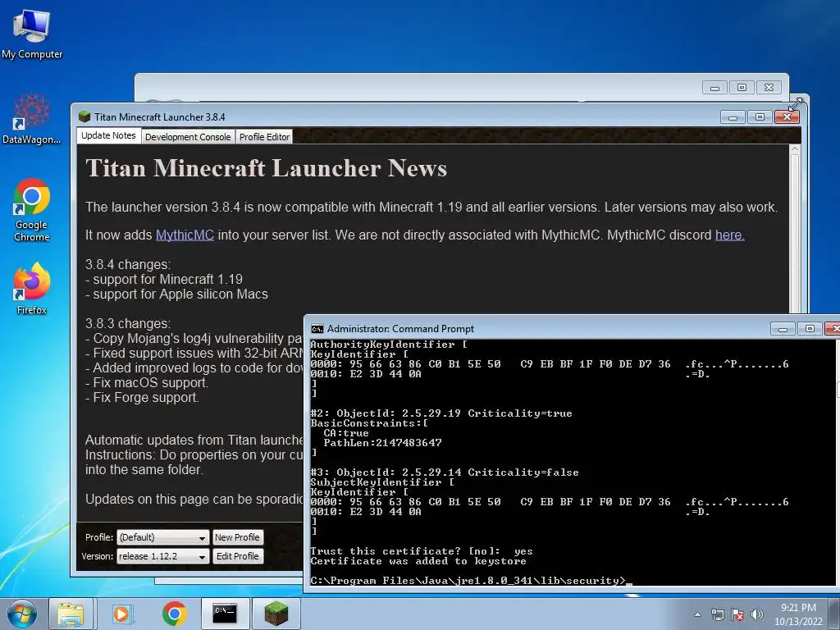Image resolution: width=840 pixels, height=630 pixels.
Task: Launch Google Chrome from desktop shortcut
Action: point(32,209)
